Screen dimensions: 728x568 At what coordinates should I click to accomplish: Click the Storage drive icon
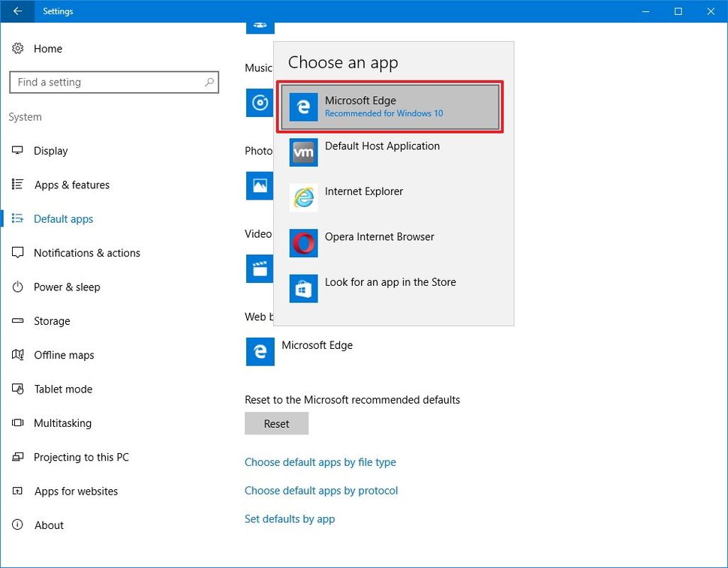17,321
